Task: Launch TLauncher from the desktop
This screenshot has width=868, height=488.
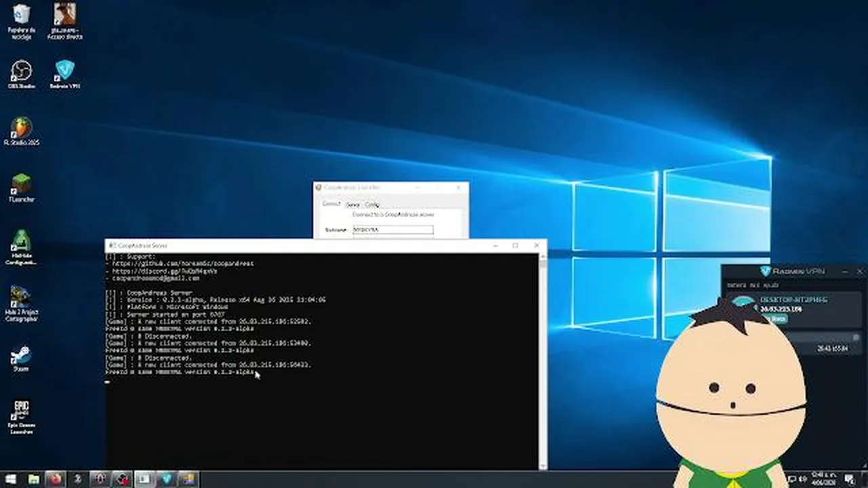Action: 21,188
